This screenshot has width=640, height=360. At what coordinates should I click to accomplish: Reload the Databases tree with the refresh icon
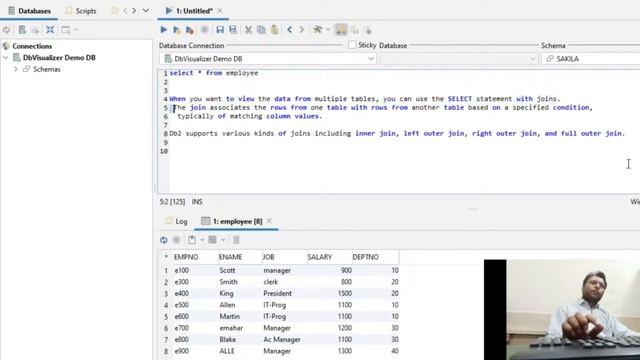pos(7,30)
